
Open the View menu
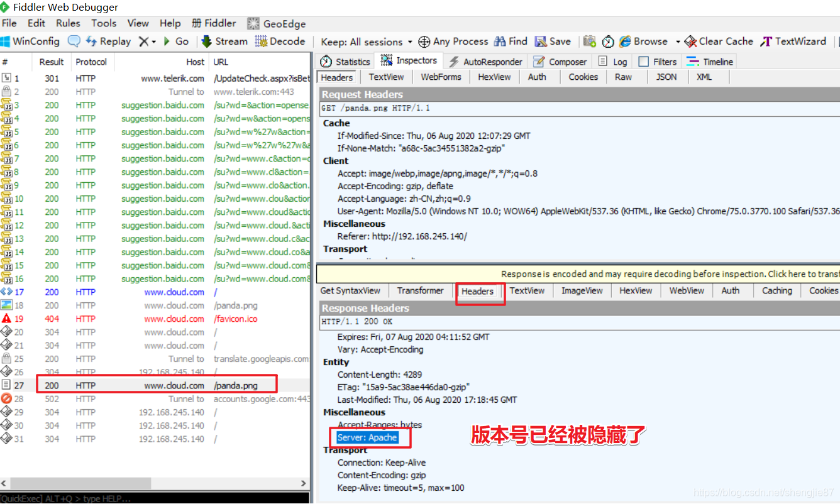click(x=138, y=23)
